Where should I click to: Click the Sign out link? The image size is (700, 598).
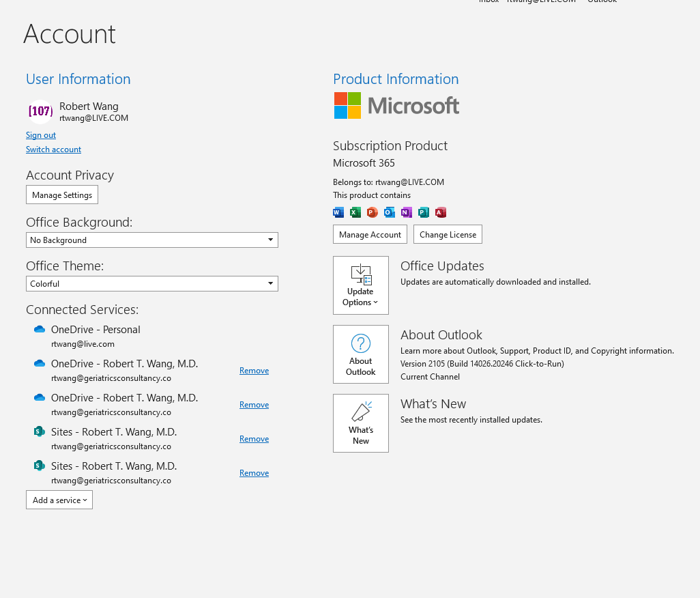point(41,135)
